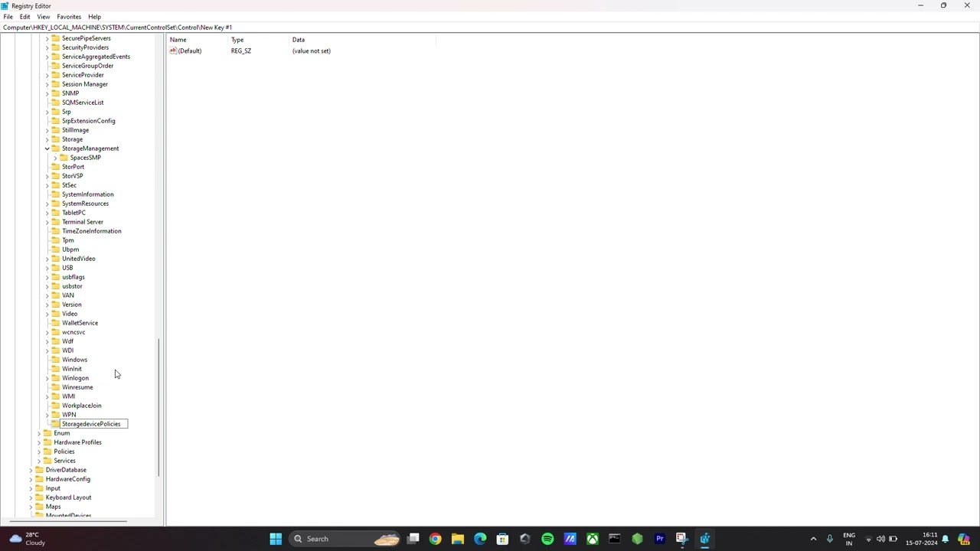Image resolution: width=980 pixels, height=551 pixels.
Task: Open the weather widget showing Cloudy
Action: coord(27,539)
